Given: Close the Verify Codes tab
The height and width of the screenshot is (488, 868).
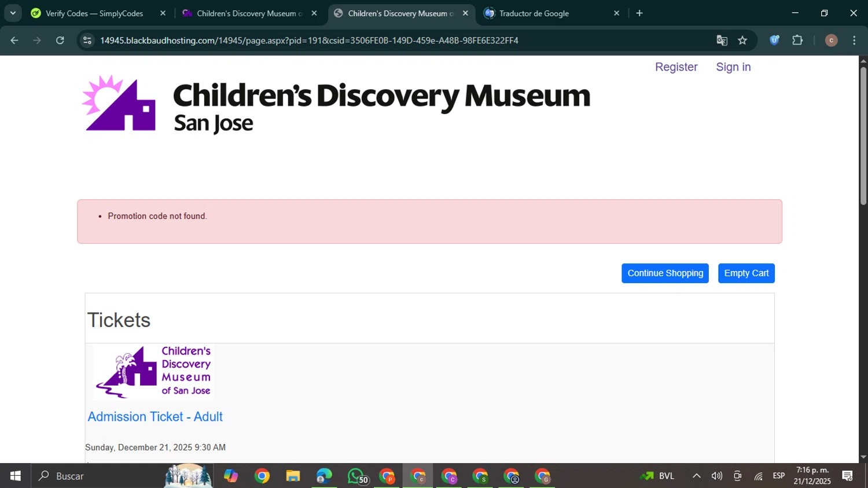Looking at the screenshot, I should tap(163, 13).
